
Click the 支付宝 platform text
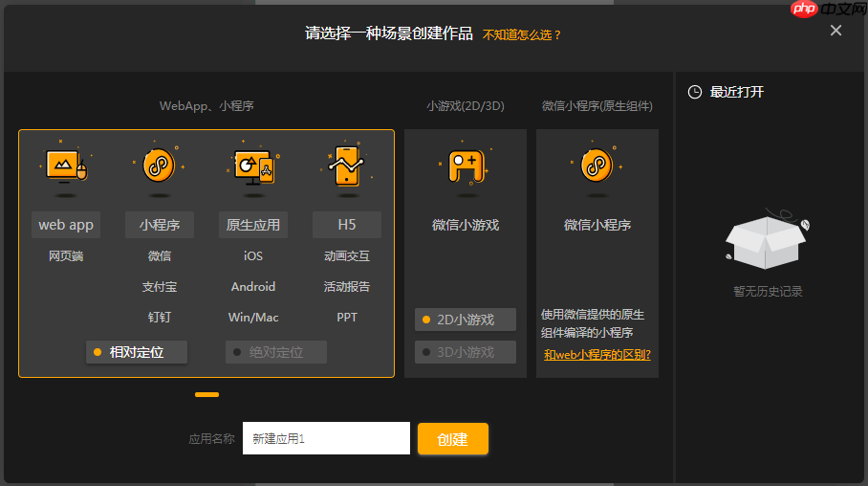pos(160,287)
